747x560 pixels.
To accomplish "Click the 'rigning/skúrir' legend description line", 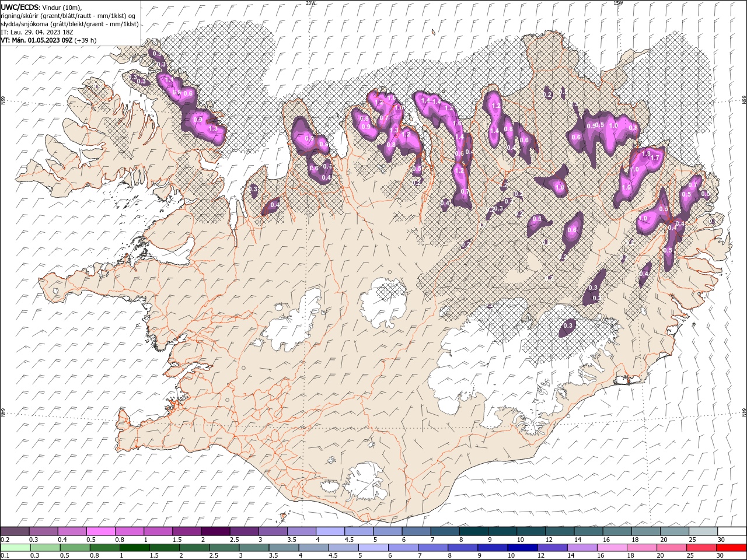I will [x=68, y=16].
